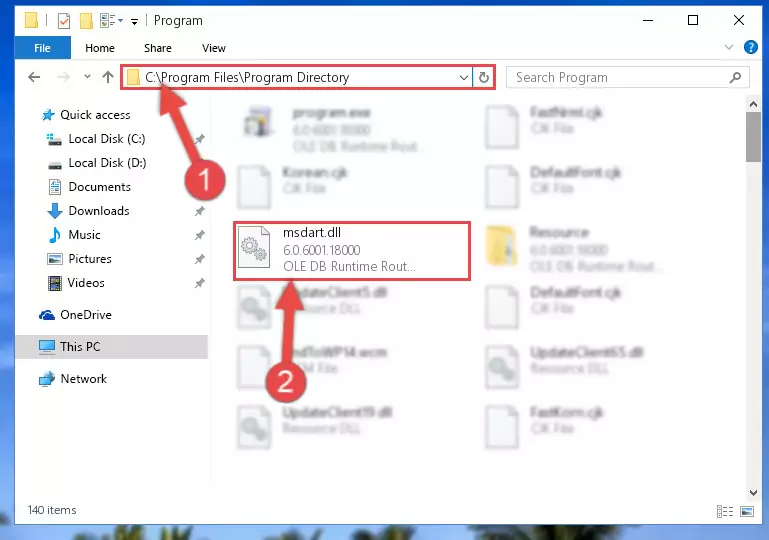Select the msdart.dll file
Image resolution: width=769 pixels, height=540 pixels.
pyautogui.click(x=352, y=251)
